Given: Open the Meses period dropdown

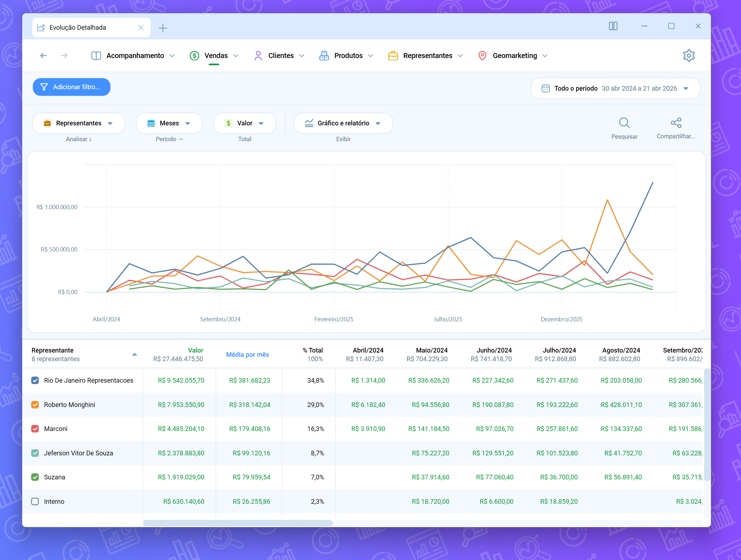Looking at the screenshot, I should pyautogui.click(x=169, y=123).
